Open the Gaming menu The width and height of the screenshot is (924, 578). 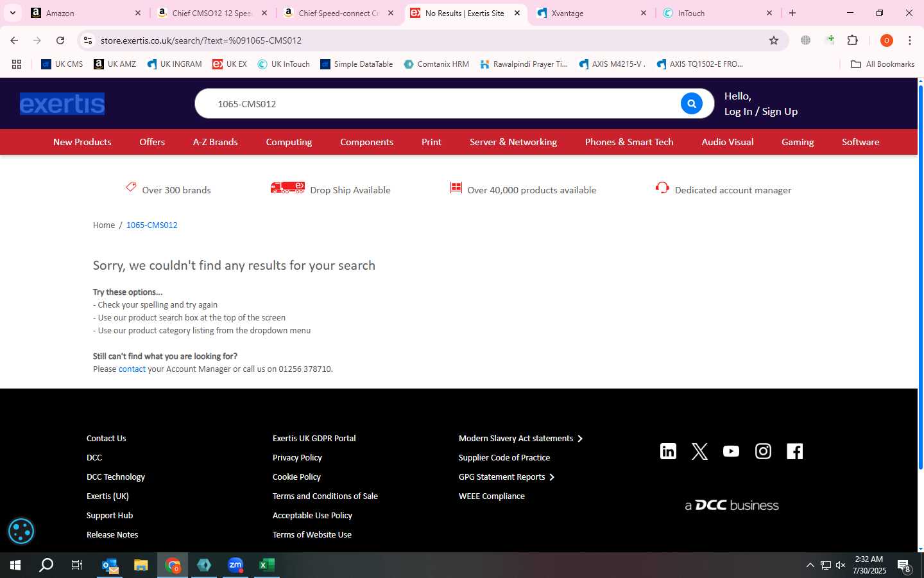[798, 142]
